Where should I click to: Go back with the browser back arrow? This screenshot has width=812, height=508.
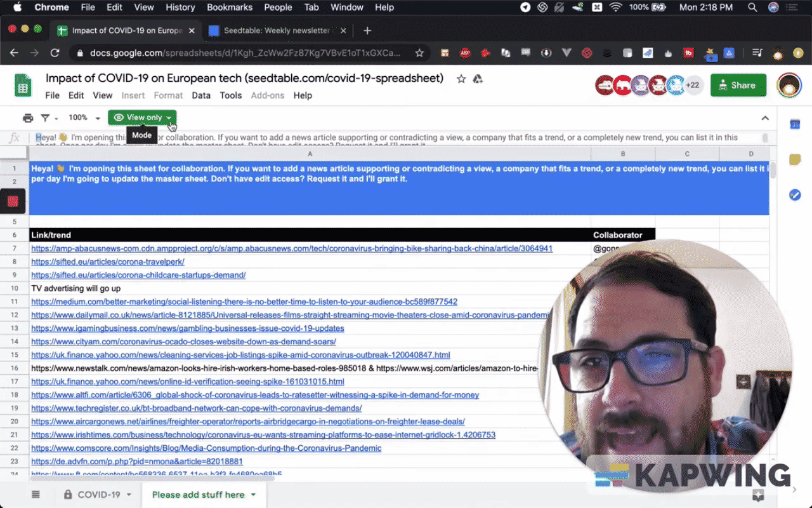coord(14,53)
